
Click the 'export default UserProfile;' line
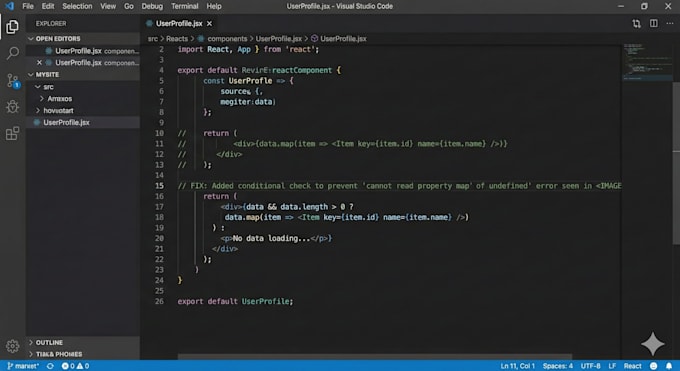pos(235,301)
